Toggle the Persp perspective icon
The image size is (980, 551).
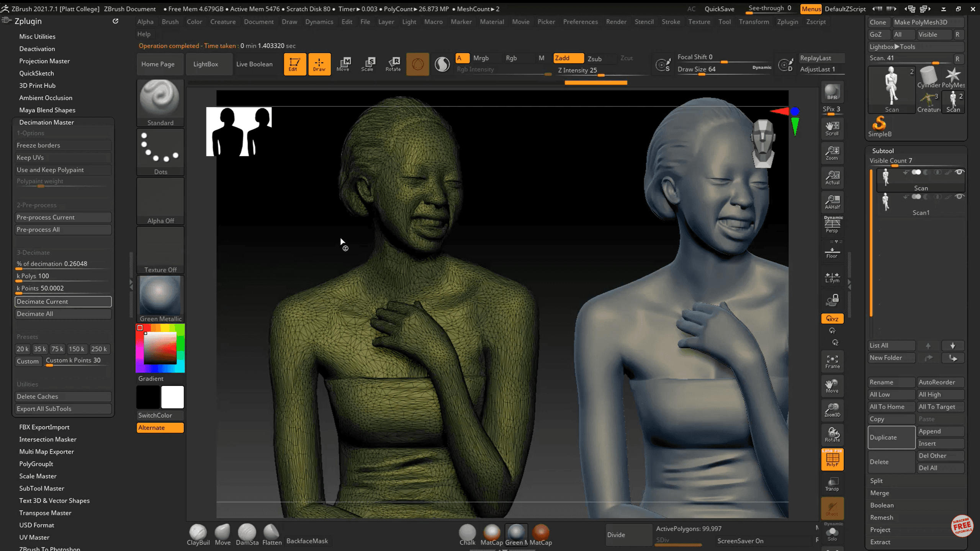point(832,225)
